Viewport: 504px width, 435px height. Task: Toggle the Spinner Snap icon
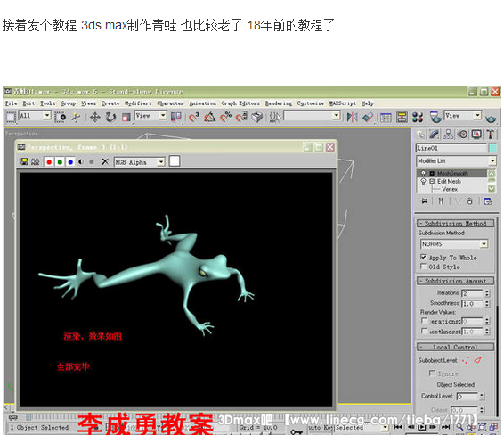(241, 117)
